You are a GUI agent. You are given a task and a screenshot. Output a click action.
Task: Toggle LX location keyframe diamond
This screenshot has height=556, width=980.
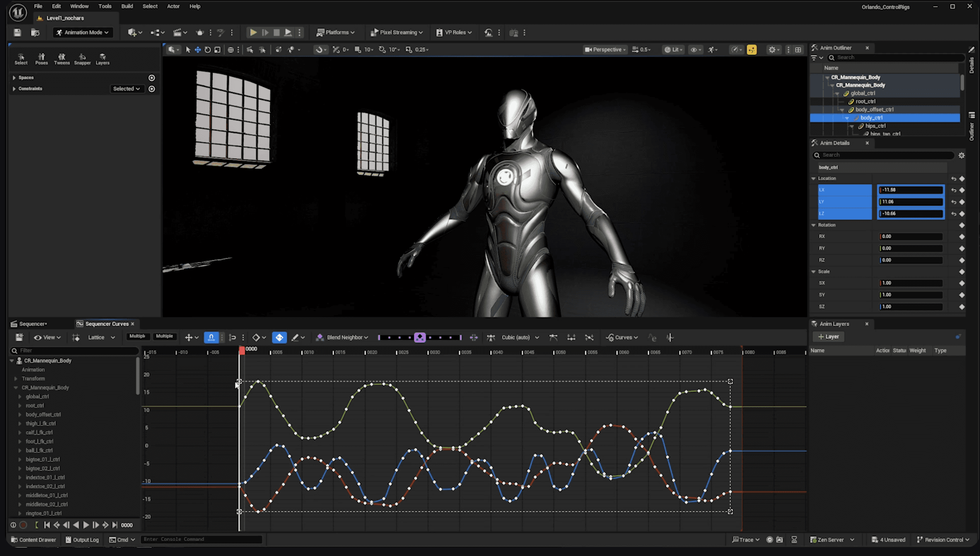coord(962,190)
